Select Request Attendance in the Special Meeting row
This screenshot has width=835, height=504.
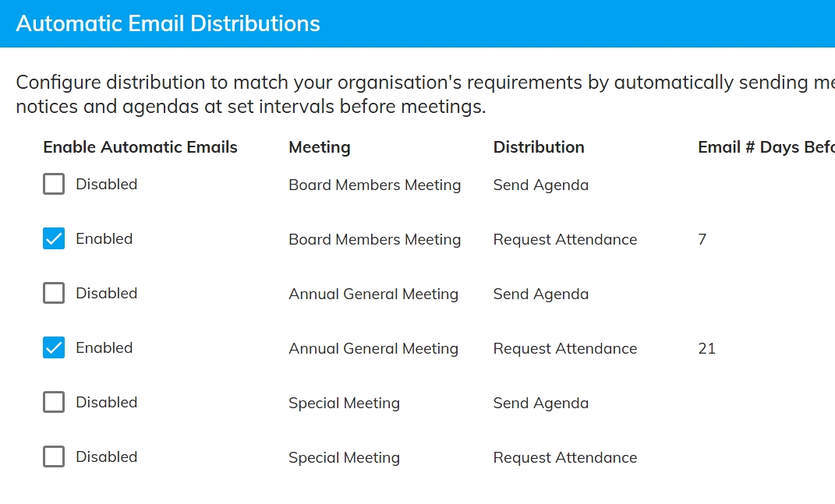565,457
